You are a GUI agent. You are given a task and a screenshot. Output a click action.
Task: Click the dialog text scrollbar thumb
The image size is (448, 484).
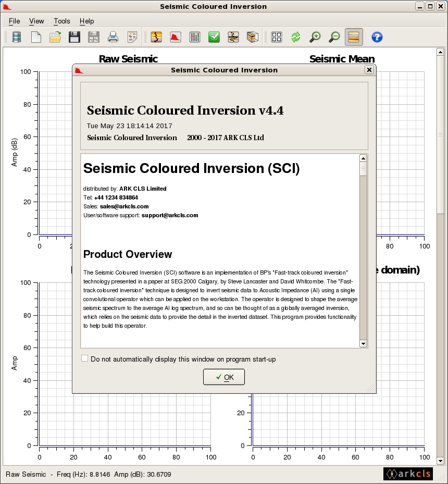(364, 169)
